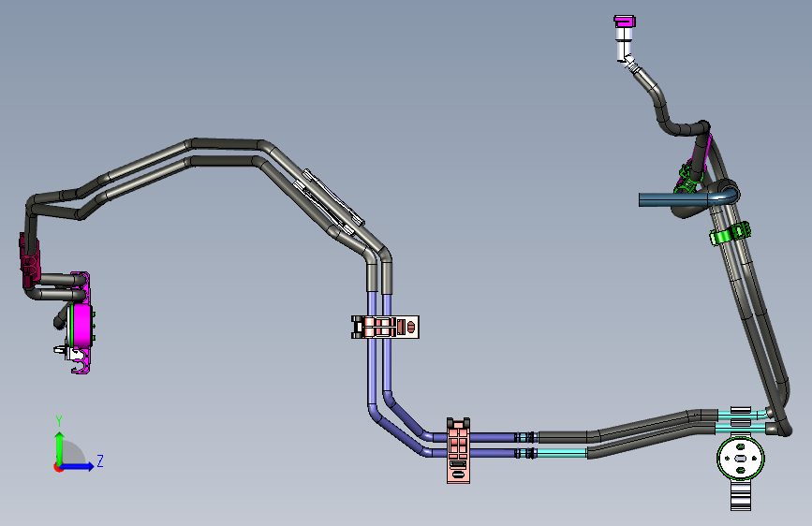The image size is (812, 526).
Task: Pick the flat grey sleeve on the diagonal tubes
Action: click(x=329, y=202)
